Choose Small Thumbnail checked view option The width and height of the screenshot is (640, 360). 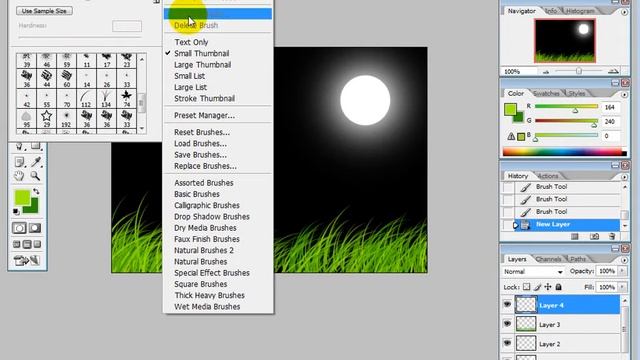202,53
